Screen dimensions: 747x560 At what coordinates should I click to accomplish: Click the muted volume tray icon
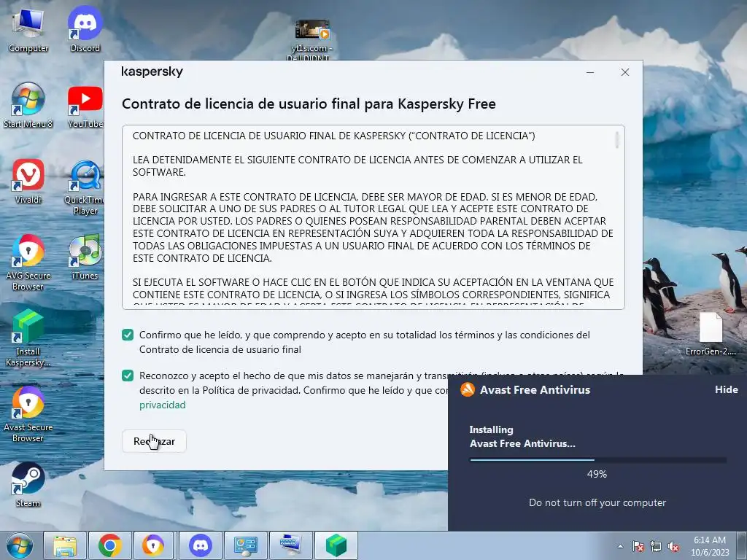(x=673, y=547)
